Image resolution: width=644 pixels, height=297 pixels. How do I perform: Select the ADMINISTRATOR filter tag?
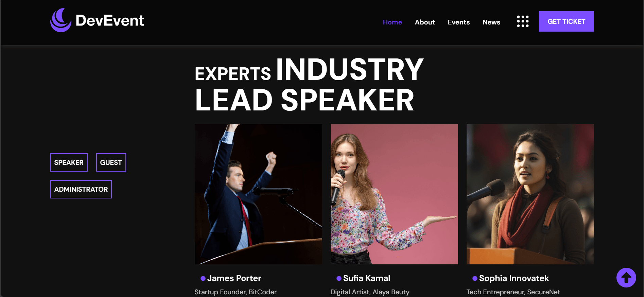tap(81, 189)
